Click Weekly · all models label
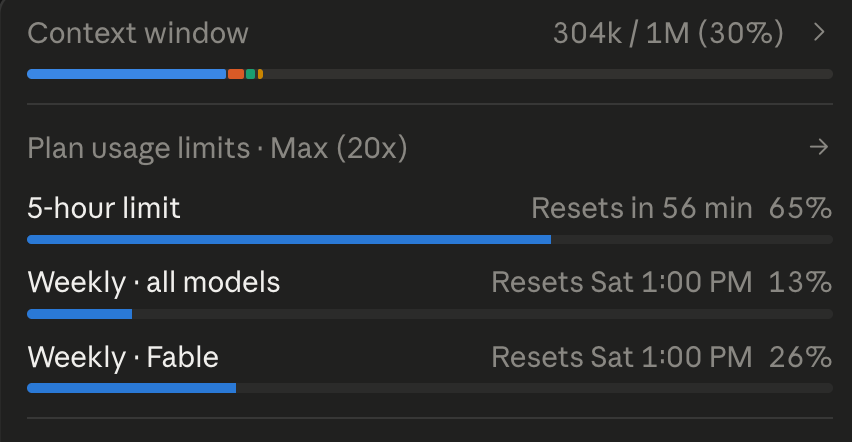Viewport: 852px width, 442px height. pos(154,283)
